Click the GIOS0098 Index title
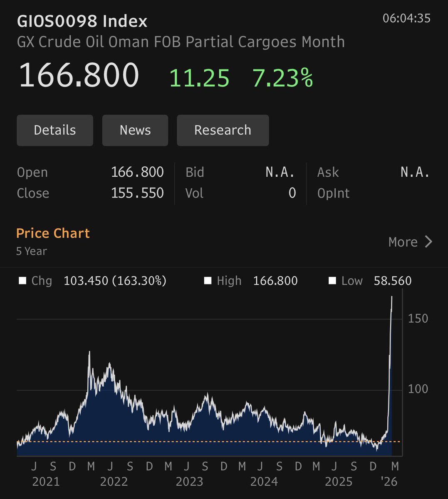The width and height of the screenshot is (448, 499). point(82,21)
